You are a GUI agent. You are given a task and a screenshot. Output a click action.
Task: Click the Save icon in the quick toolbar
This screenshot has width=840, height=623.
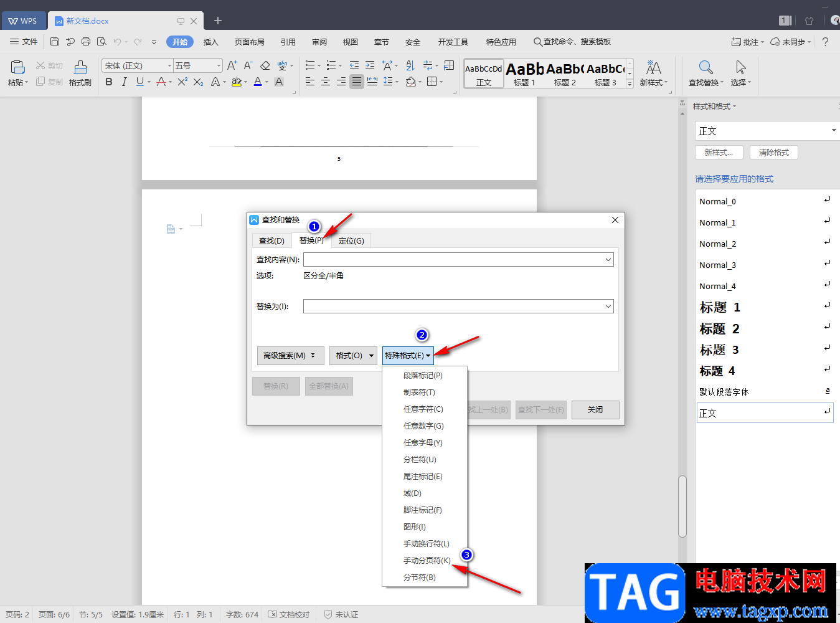[55, 42]
